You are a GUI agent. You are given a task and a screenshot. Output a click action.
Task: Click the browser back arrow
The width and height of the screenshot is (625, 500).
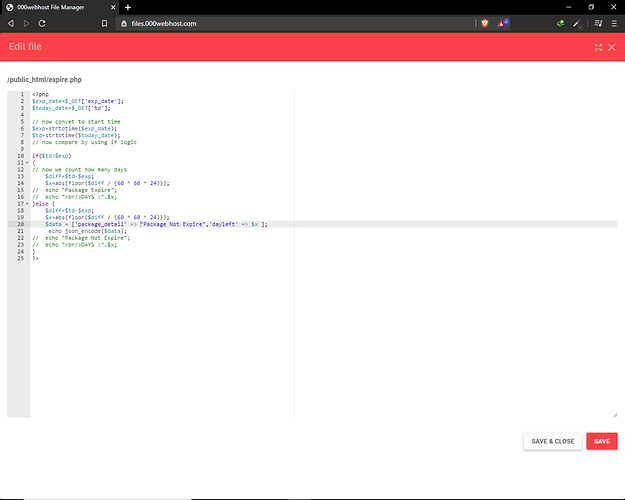[11, 24]
